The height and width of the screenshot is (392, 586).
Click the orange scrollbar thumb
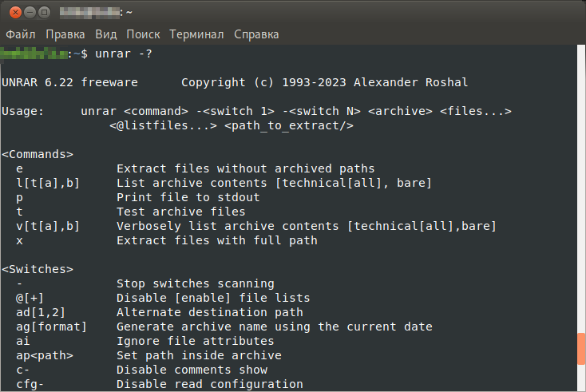pyautogui.click(x=581, y=349)
